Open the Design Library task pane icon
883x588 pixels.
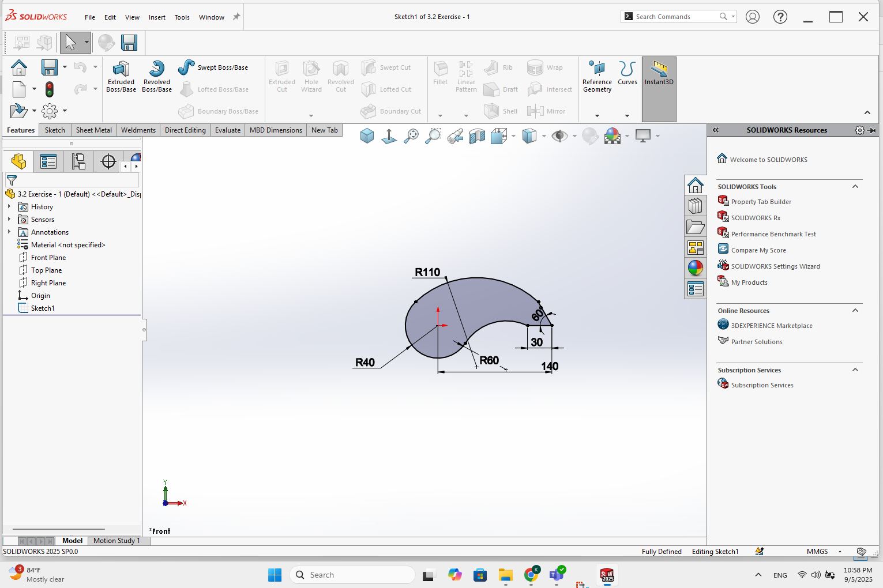[x=696, y=206]
